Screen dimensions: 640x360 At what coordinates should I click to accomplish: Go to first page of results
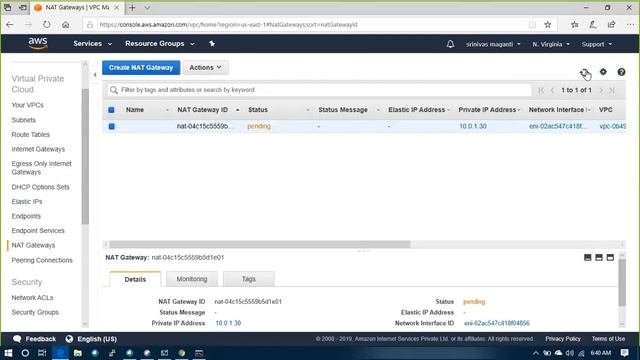click(541, 90)
